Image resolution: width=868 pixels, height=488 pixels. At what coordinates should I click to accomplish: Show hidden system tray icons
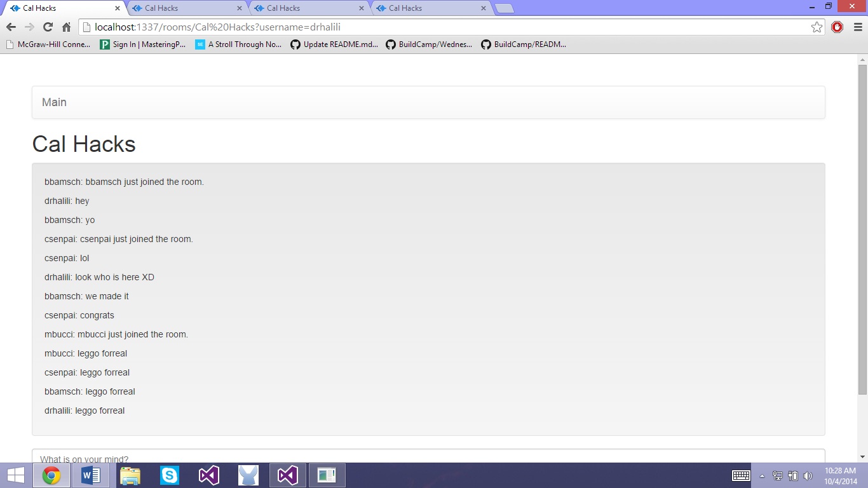(x=763, y=476)
